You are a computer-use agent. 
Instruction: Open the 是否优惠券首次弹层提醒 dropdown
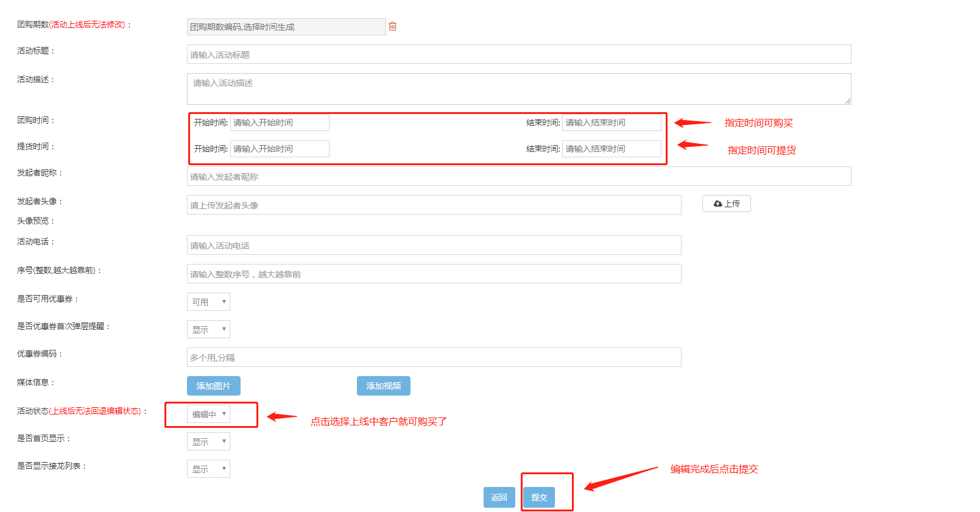click(208, 329)
